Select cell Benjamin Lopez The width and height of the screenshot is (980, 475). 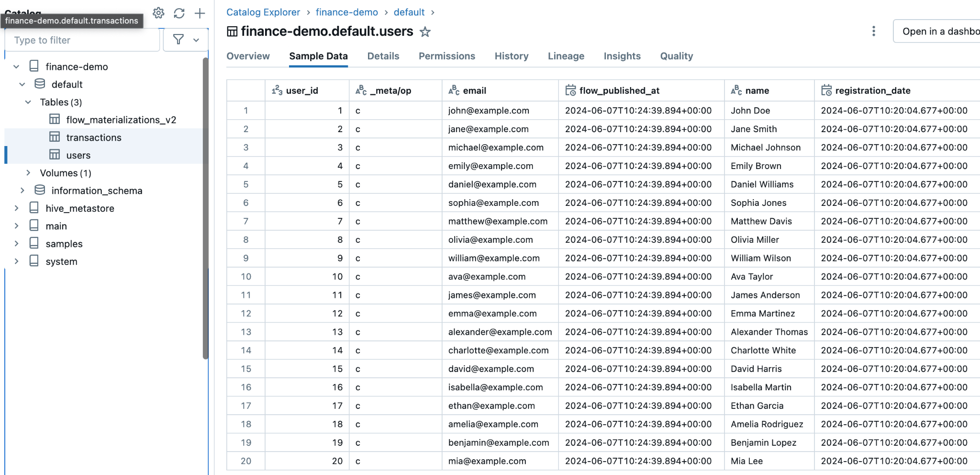(x=769, y=443)
